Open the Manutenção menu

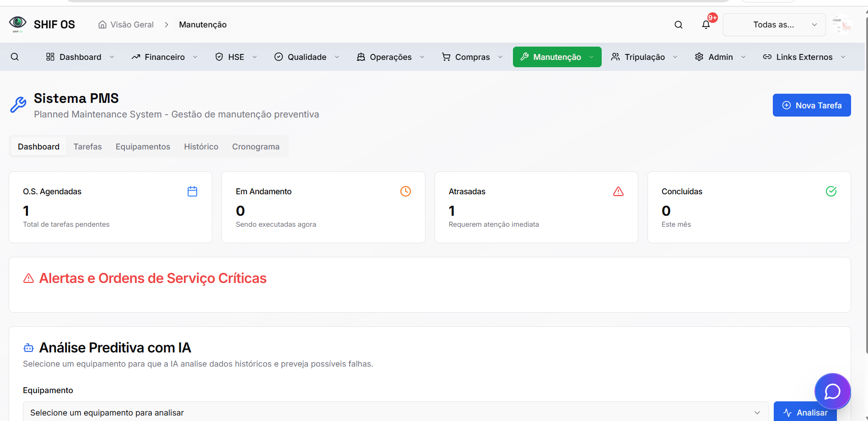click(557, 57)
